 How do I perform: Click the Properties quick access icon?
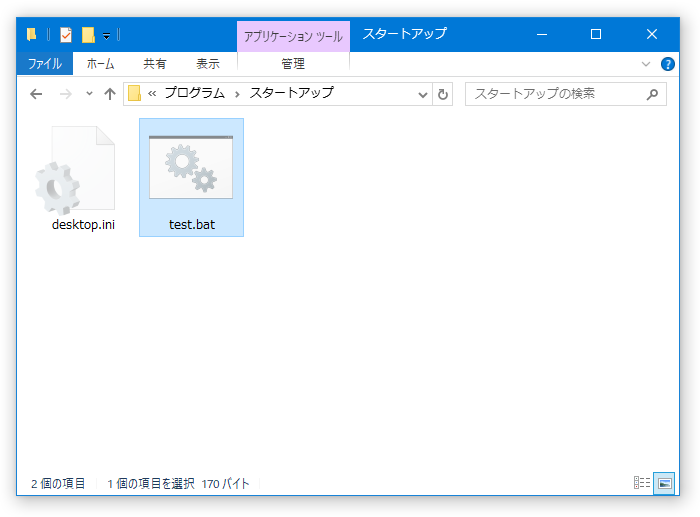point(66,34)
